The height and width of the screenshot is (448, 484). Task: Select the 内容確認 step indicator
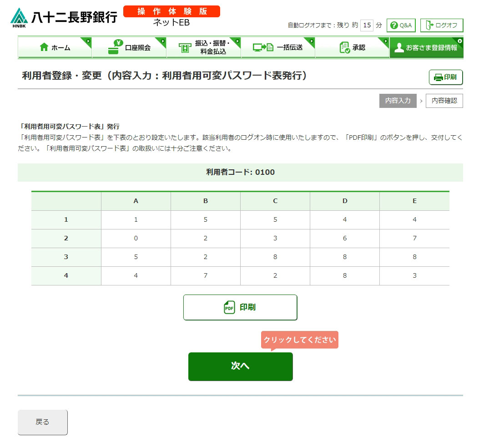[444, 101]
